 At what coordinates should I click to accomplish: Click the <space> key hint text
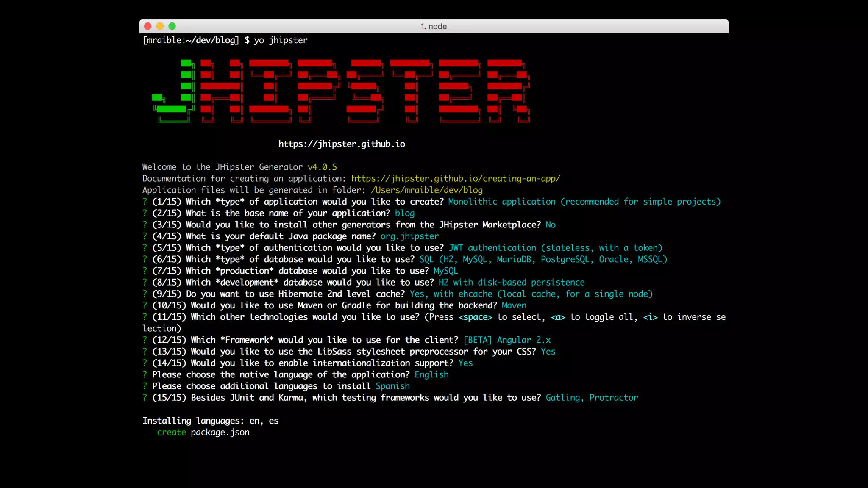click(x=475, y=317)
